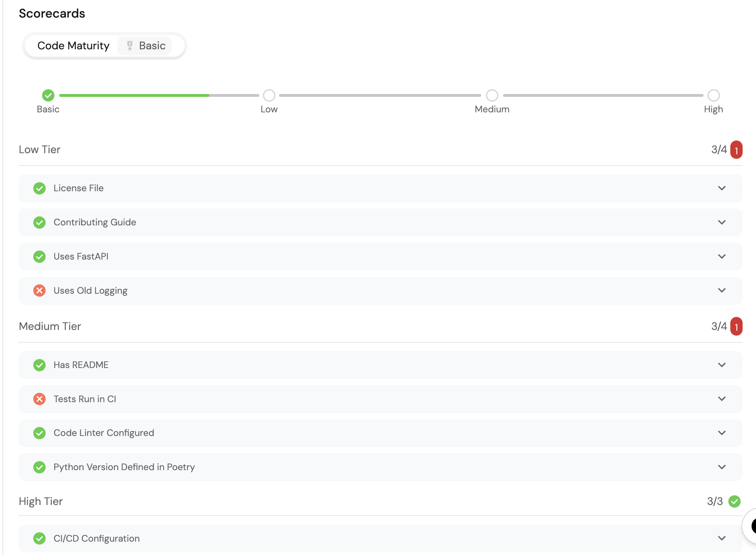This screenshot has height=555, width=756.
Task: Select the High level circle marker
Action: (713, 95)
